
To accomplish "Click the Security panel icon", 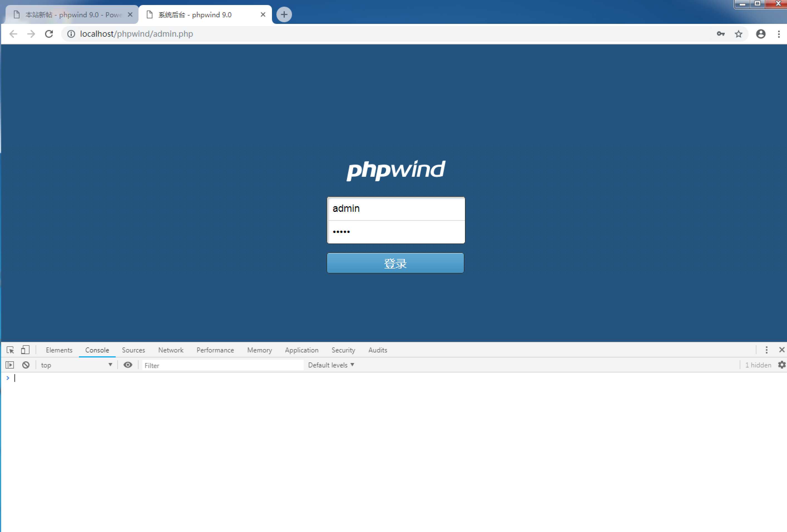I will click(342, 350).
